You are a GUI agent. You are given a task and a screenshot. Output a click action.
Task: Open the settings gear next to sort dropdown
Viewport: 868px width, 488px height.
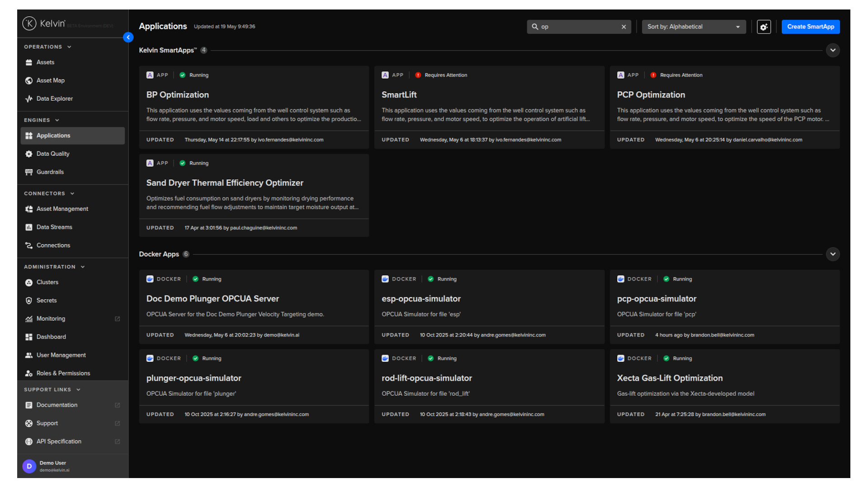click(x=764, y=27)
